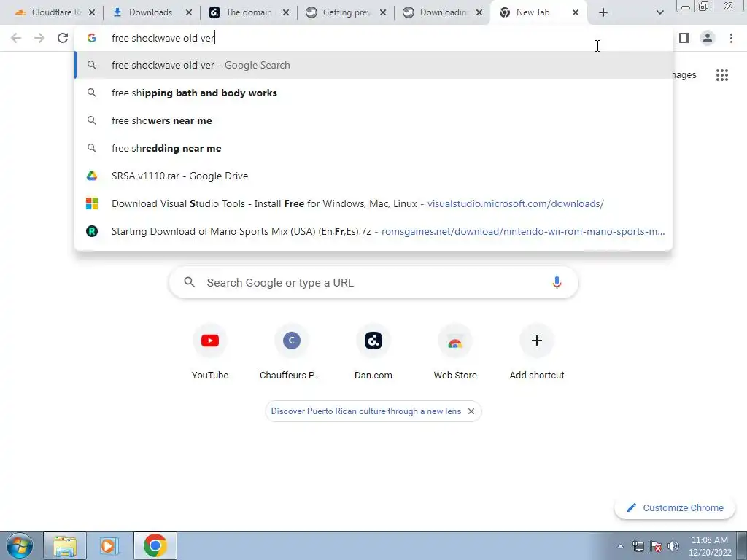This screenshot has width=747, height=560.
Task: Open 'The domain' tab
Action: pos(248,12)
